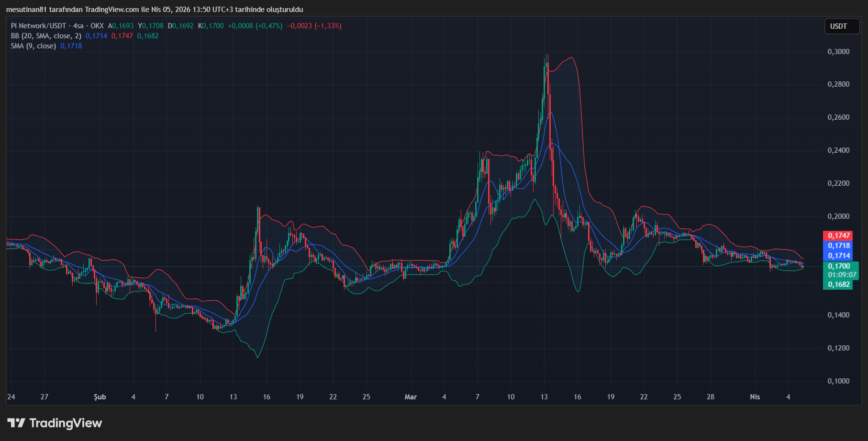Image resolution: width=868 pixels, height=441 pixels.
Task: Click the lower band price label 0,1682
Action: pos(838,285)
